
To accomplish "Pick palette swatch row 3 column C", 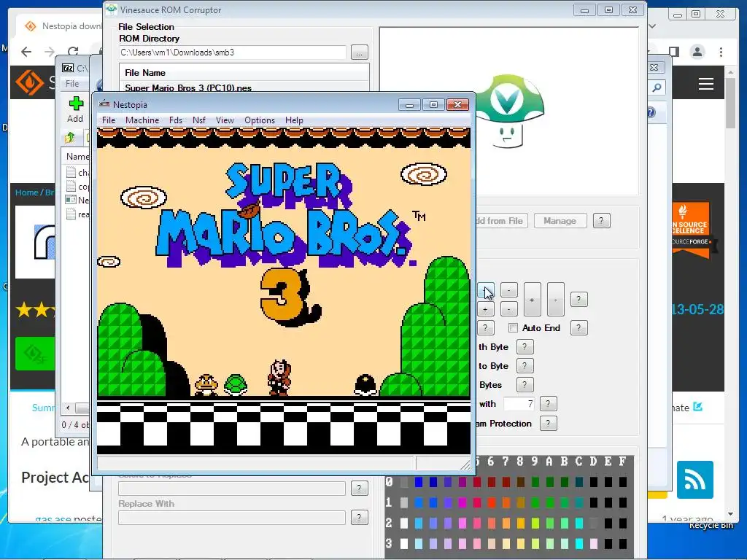I will click(579, 542).
